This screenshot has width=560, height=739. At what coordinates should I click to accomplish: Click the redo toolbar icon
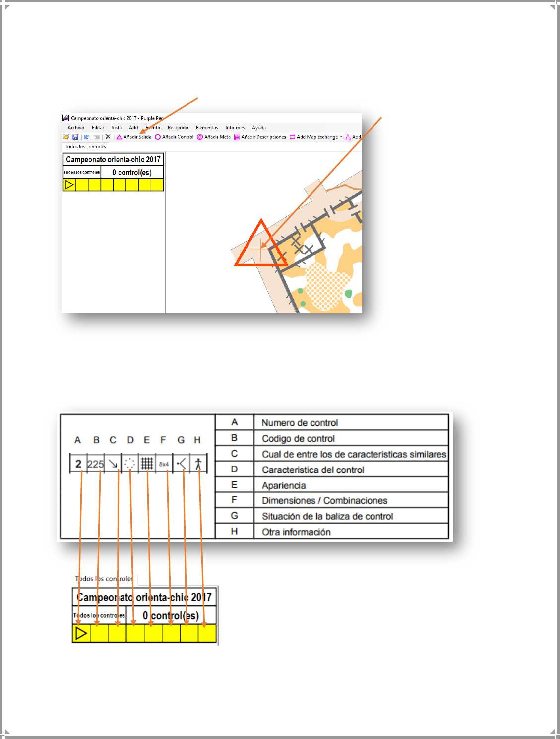pyautogui.click(x=97, y=137)
